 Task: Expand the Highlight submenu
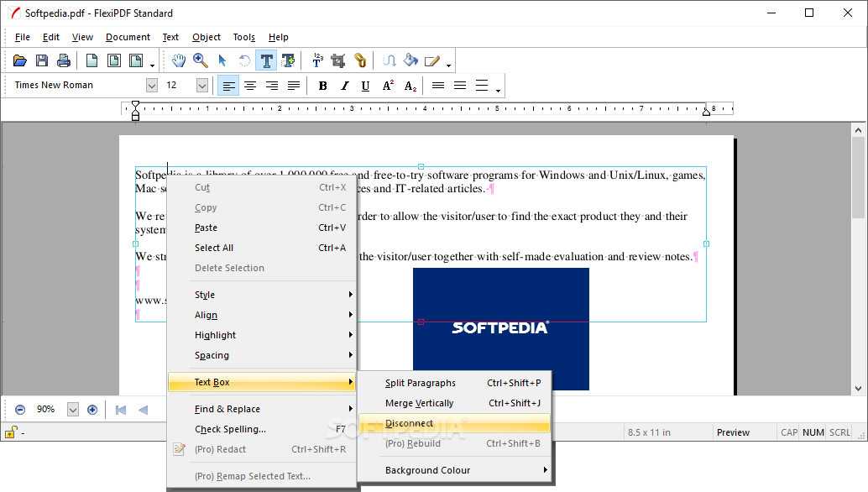pos(261,335)
